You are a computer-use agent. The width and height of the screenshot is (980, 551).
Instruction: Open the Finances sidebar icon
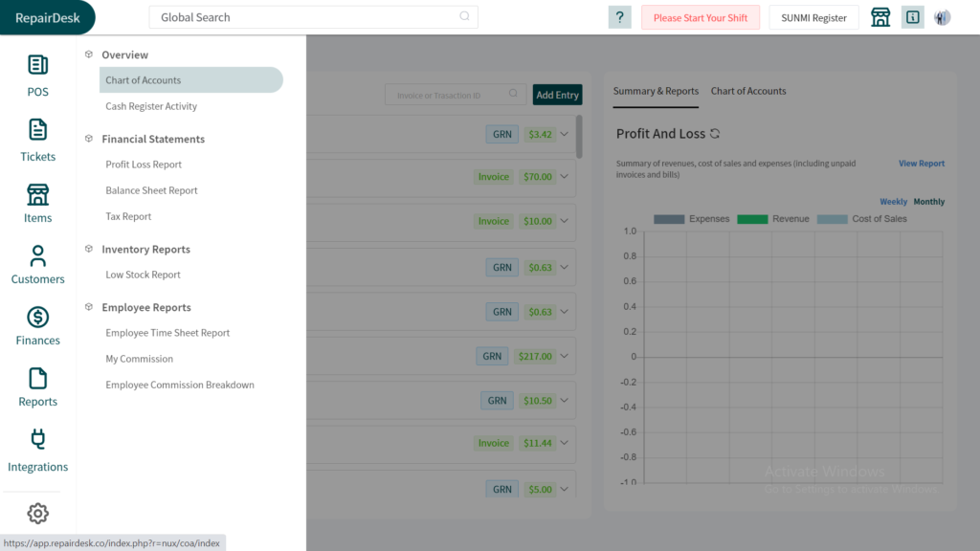point(37,318)
